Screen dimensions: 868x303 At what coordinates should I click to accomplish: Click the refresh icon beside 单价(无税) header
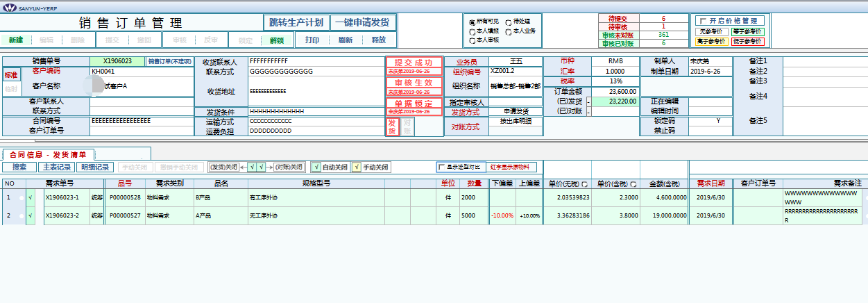586,184
